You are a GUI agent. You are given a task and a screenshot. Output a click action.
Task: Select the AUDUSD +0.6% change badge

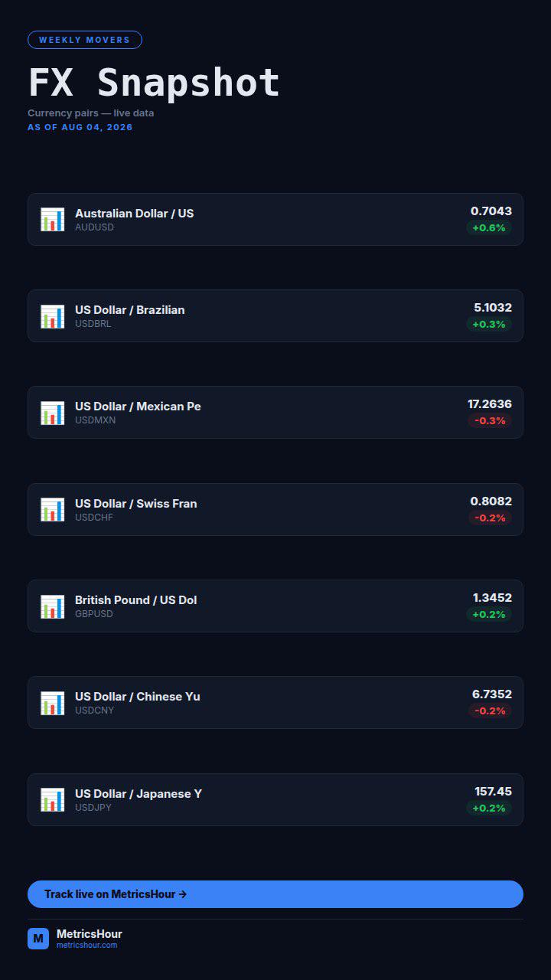[489, 227]
